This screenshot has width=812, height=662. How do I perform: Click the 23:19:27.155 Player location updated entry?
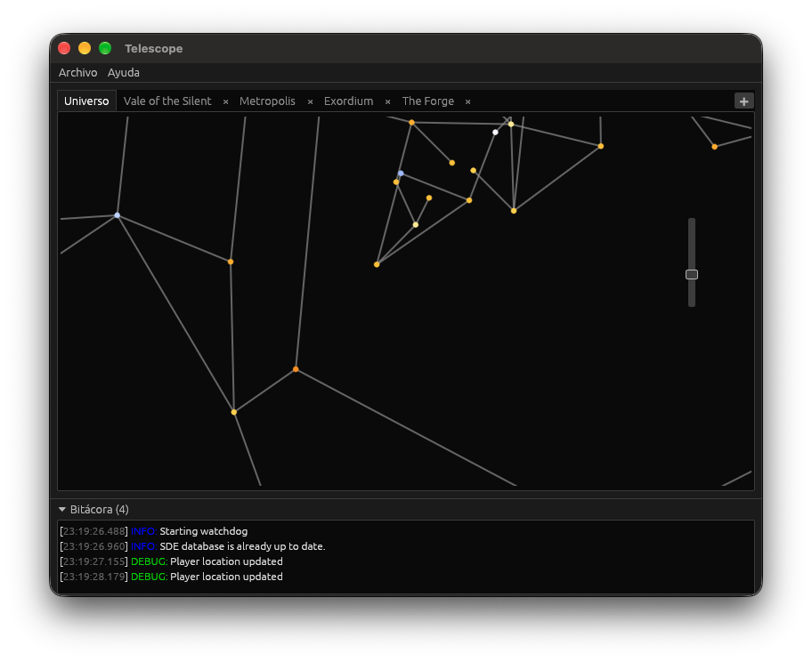coord(172,561)
